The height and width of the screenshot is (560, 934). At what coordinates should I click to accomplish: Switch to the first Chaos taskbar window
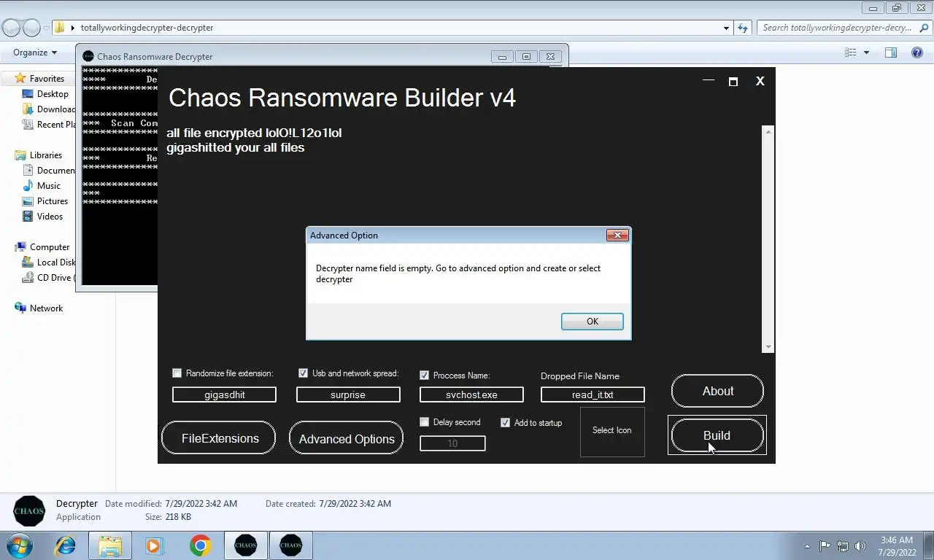pos(246,545)
